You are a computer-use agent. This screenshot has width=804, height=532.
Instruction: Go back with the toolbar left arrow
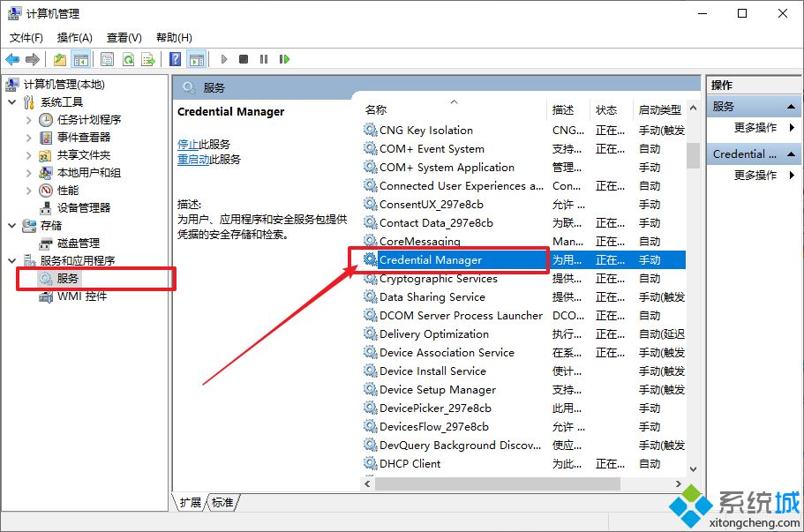click(x=13, y=59)
